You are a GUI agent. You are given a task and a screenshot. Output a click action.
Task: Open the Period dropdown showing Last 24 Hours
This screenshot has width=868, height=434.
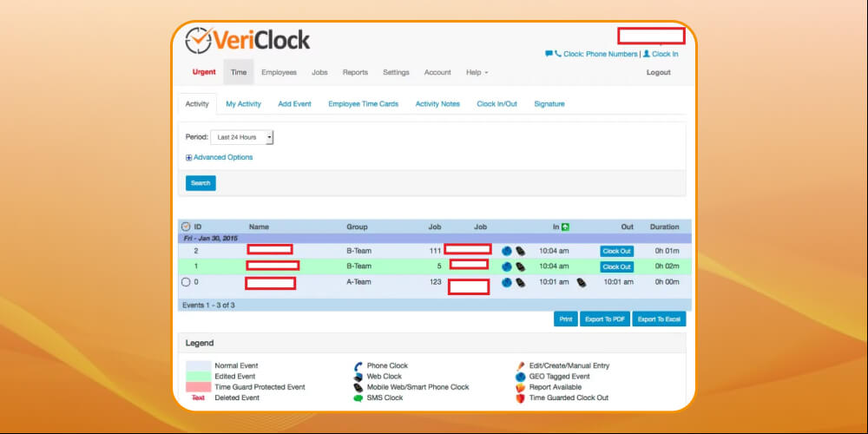coord(242,137)
